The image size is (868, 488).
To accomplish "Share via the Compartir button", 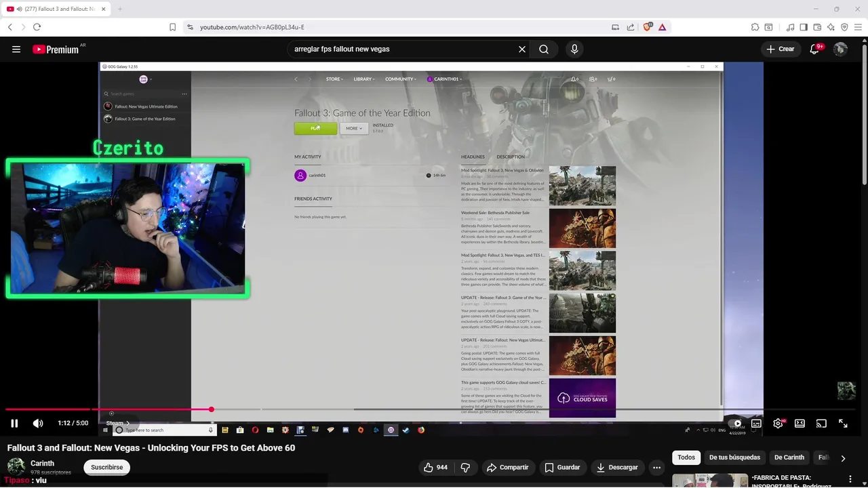I will pos(507,467).
